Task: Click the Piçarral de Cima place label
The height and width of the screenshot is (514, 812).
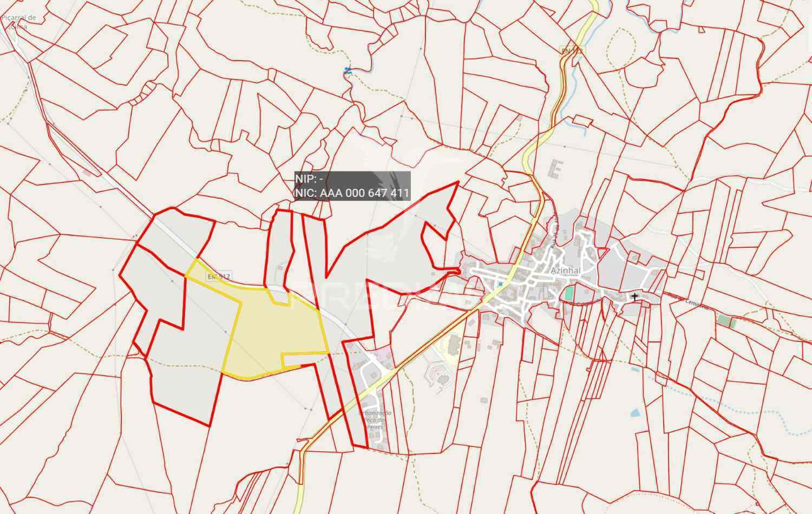Action: pos(19,22)
